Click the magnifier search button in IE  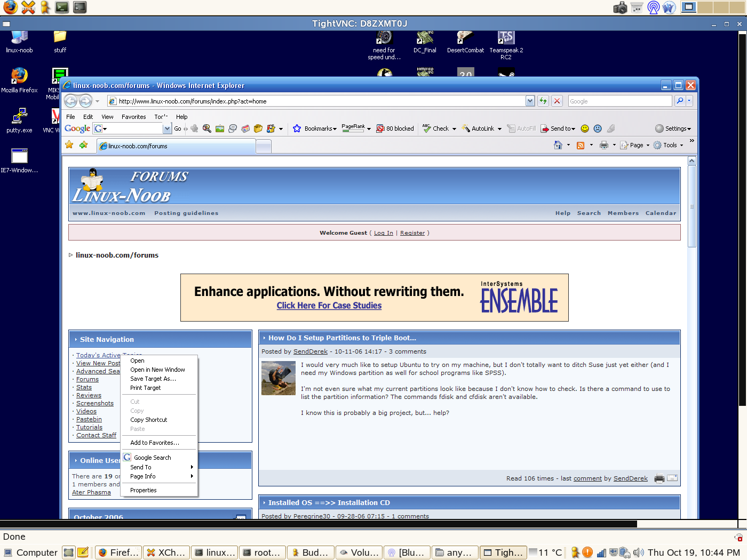pos(680,101)
